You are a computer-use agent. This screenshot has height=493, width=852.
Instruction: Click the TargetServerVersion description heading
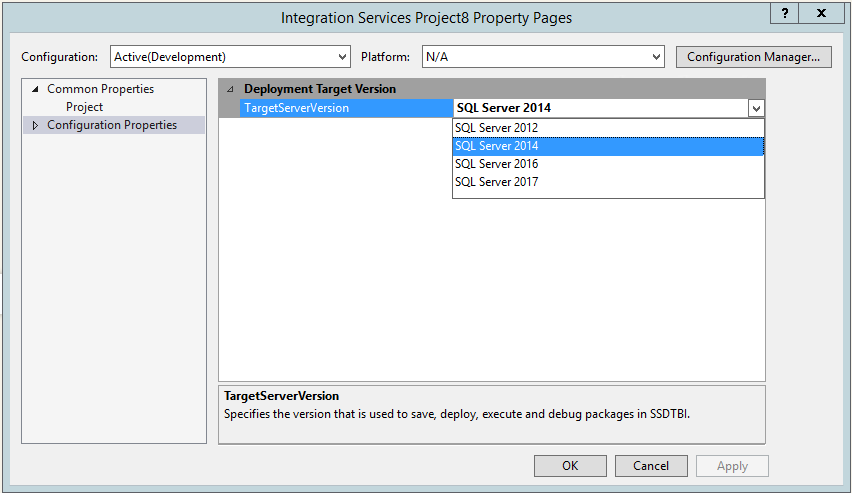pyautogui.click(x=281, y=396)
